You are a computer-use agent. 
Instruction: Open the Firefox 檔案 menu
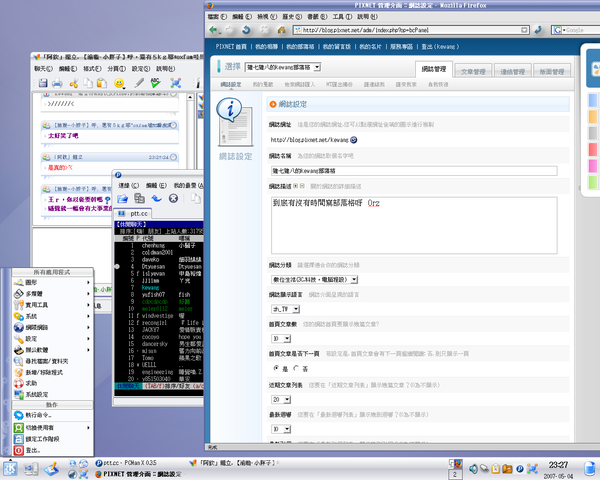pyautogui.click(x=217, y=16)
